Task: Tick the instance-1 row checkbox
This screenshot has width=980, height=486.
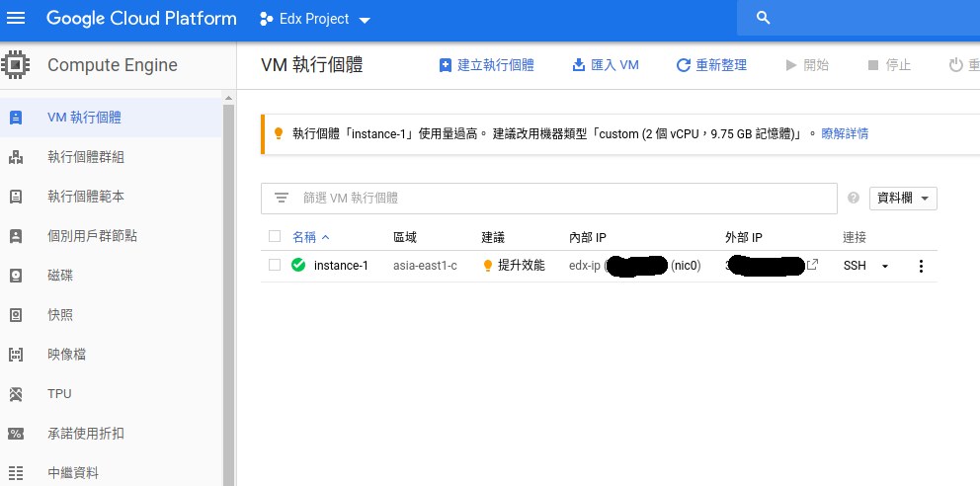Action: tap(275, 265)
